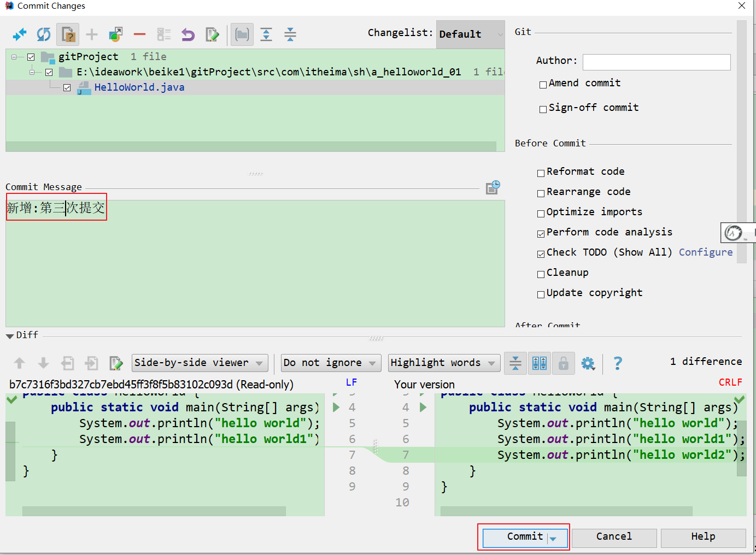
Task: Enable the Reformat code checkbox
Action: tap(541, 173)
